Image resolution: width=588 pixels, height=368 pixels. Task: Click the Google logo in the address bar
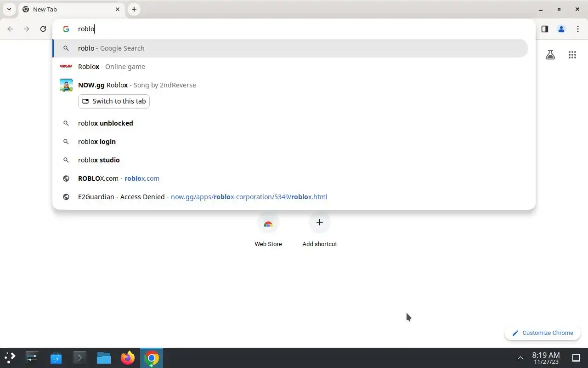[x=66, y=29]
